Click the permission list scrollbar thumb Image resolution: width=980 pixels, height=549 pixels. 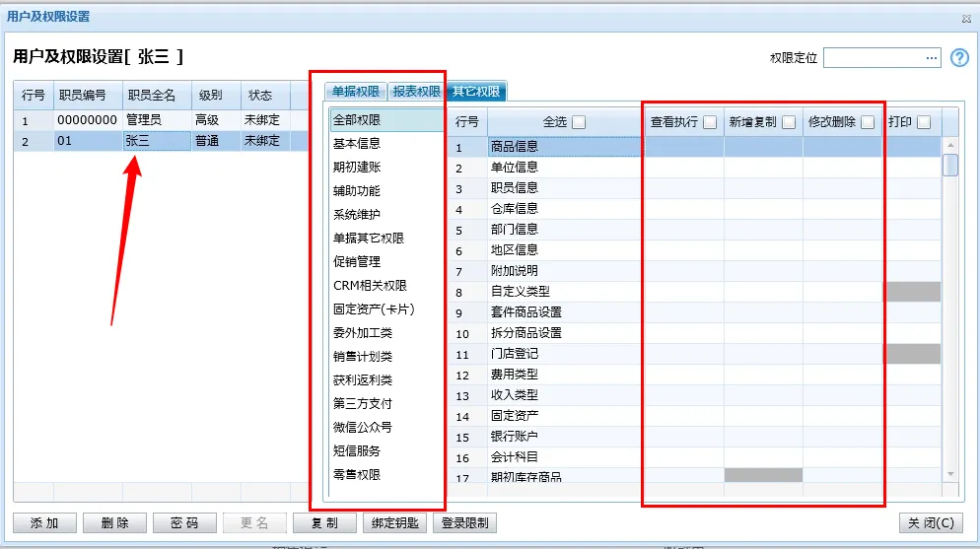[950, 165]
